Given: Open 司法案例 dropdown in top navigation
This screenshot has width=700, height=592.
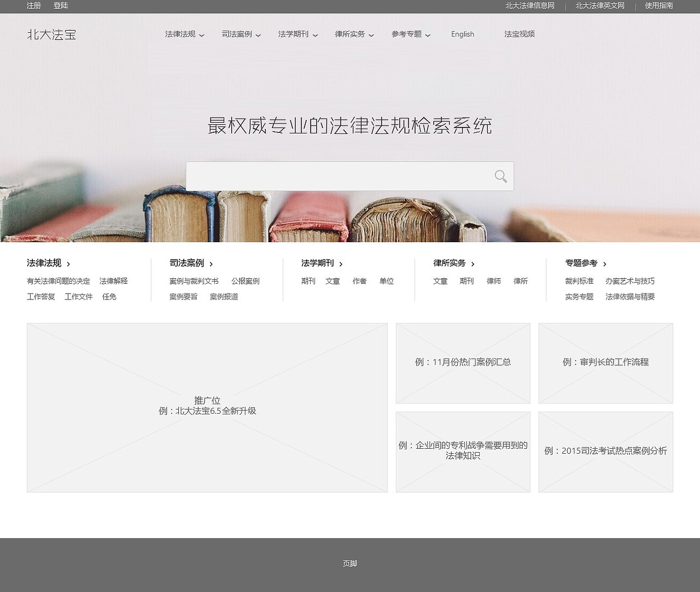Looking at the screenshot, I should click(242, 34).
